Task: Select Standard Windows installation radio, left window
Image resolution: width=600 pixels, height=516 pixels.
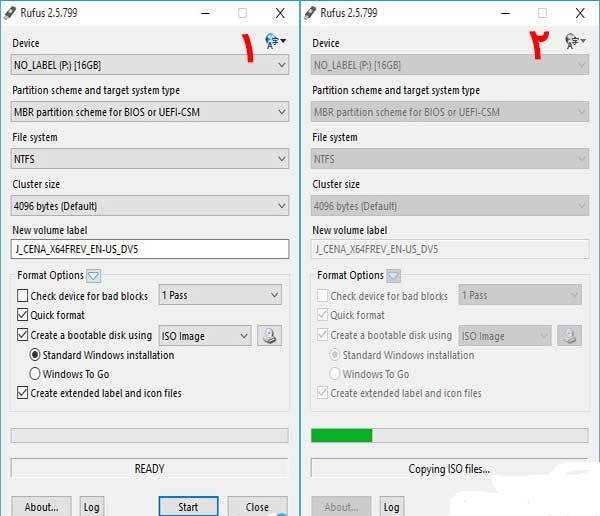Action: (x=35, y=355)
